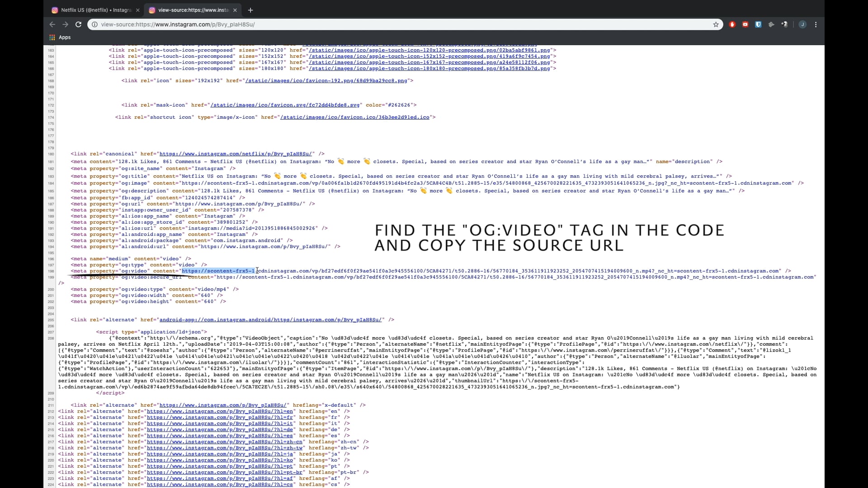
Task: Open the ?hl=ko alternate link
Action: [x=221, y=460]
